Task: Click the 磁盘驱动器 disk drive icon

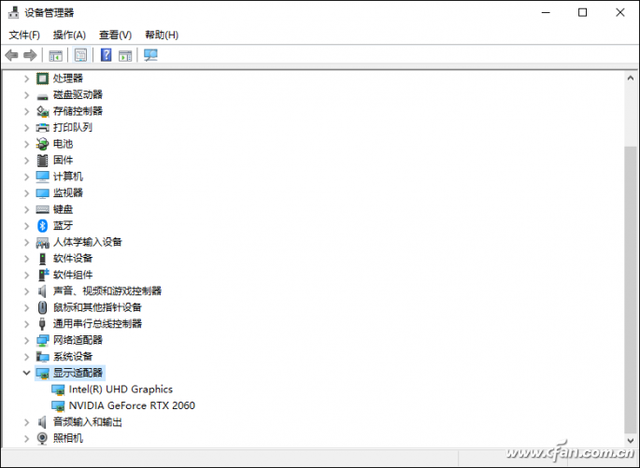Action: [x=42, y=96]
